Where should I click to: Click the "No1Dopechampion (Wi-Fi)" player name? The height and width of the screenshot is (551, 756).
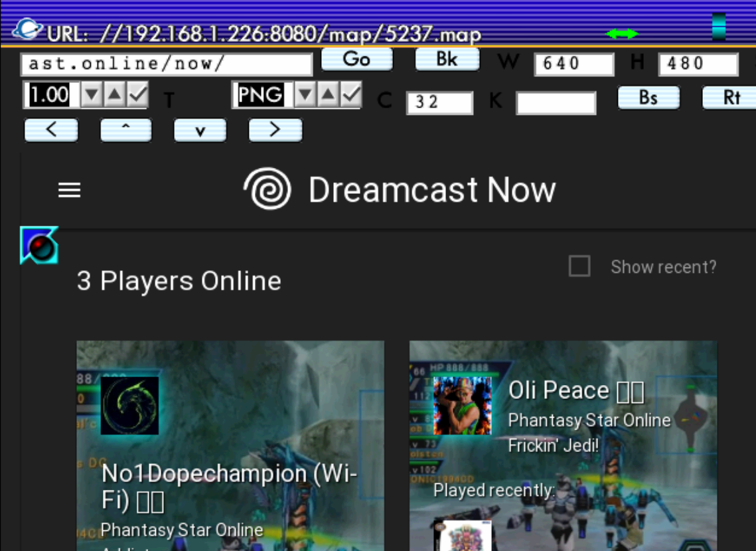tap(229, 487)
